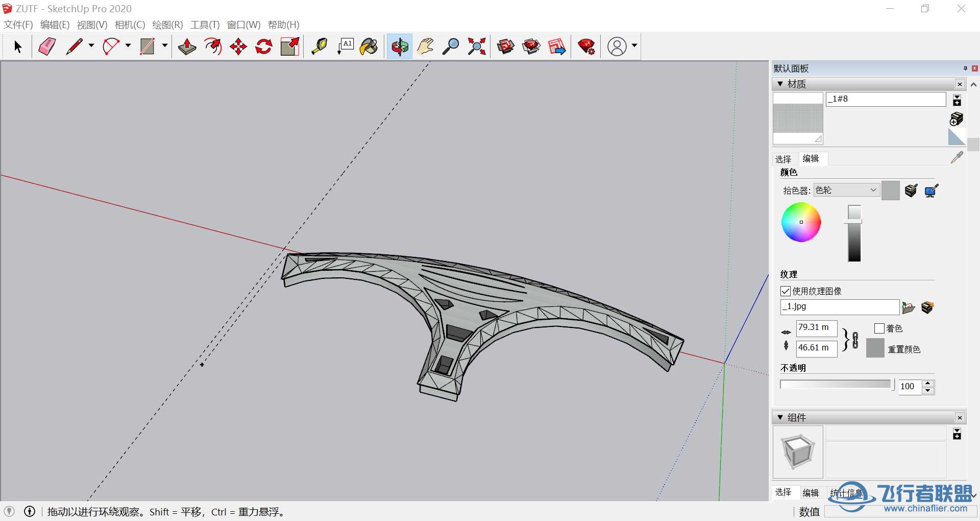Toggle the texture aspect ratio lock
This screenshot has width=980, height=521.
[x=855, y=340]
